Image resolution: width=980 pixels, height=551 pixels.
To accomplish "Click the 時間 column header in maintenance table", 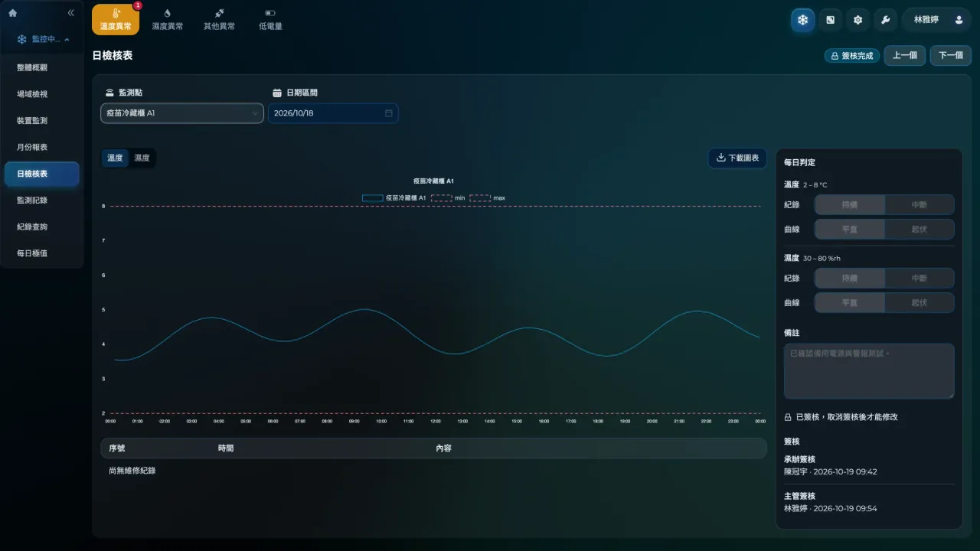I will point(226,448).
